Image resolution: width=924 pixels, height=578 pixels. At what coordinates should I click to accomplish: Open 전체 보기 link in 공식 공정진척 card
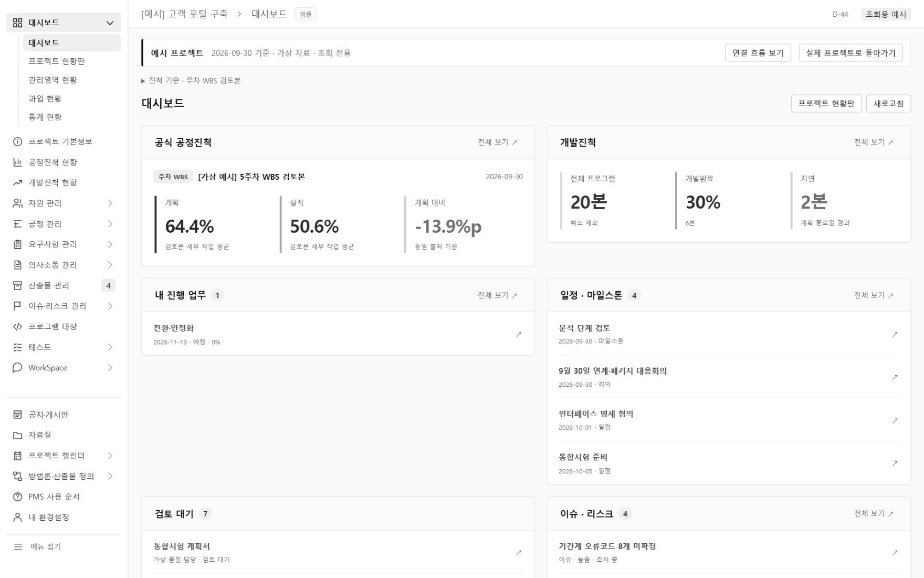pyautogui.click(x=498, y=142)
